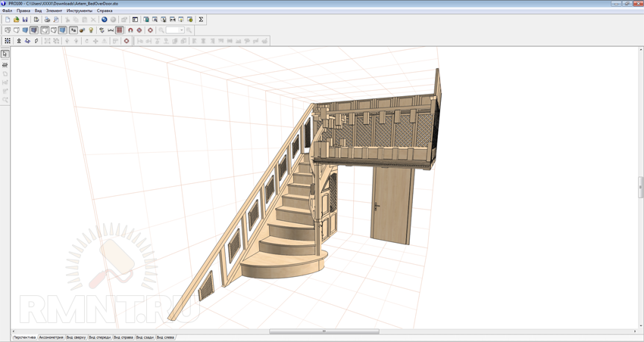Click the wooden door in the 3D viewport

click(x=392, y=204)
